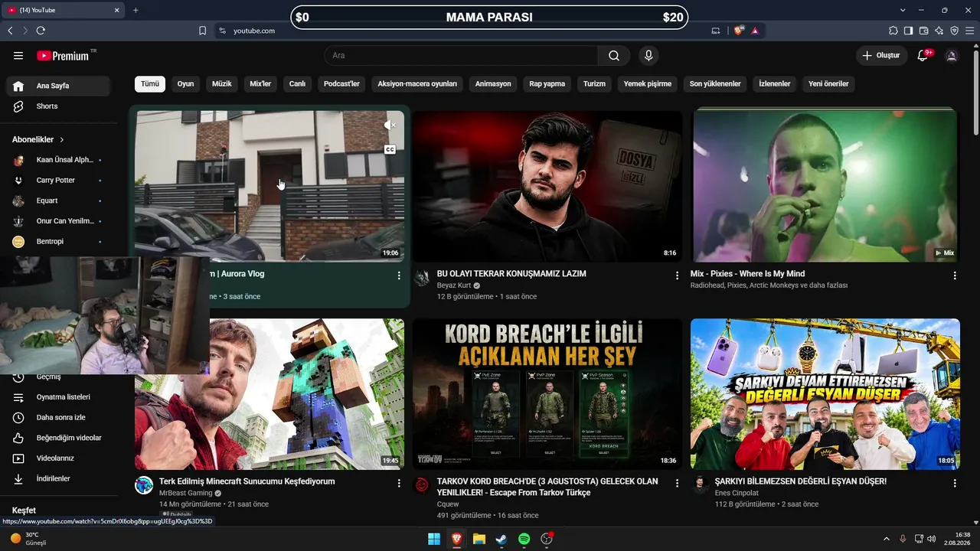Select the Yeni öneriler filter chip
Screen dimensions: 980x551
828,84
